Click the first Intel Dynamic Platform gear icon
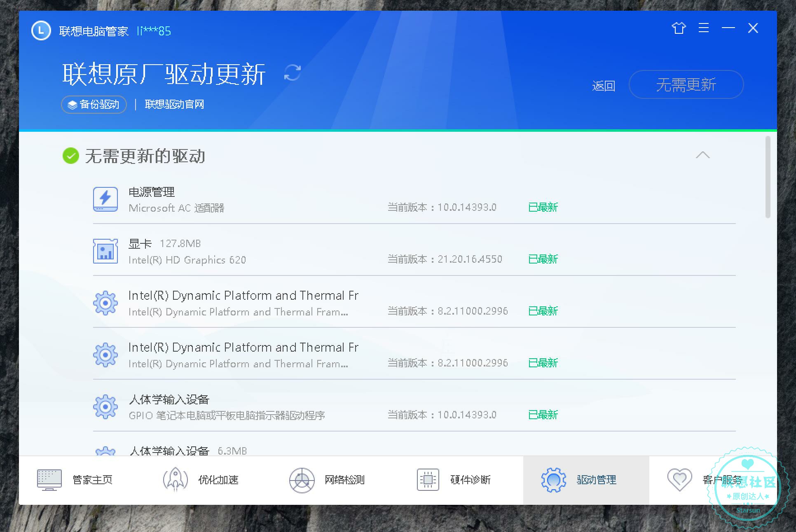Viewport: 796px width, 532px height. point(105,303)
